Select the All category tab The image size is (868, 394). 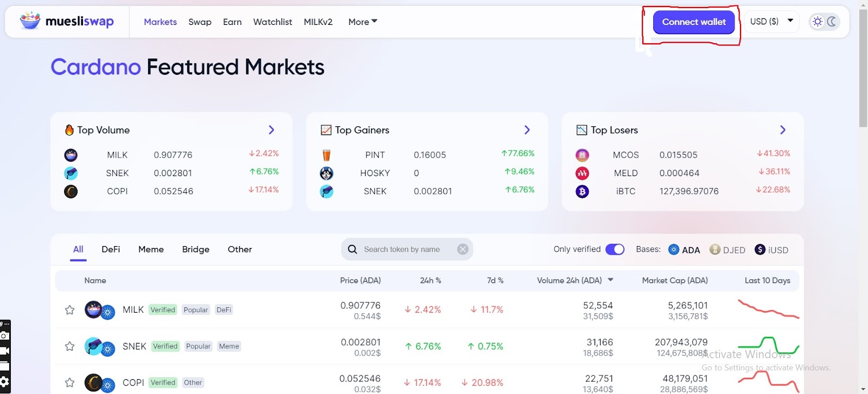[x=78, y=249]
